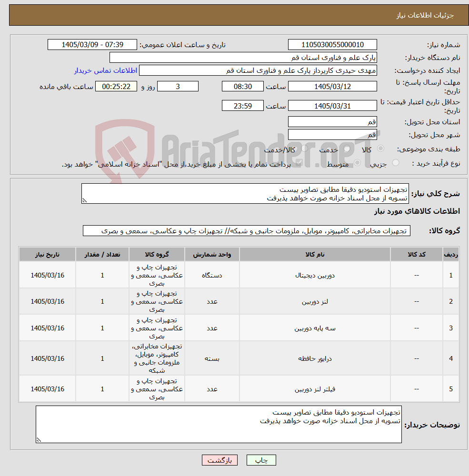Click the remaining days field showing 3
This screenshot has width=469, height=476.
178,87
